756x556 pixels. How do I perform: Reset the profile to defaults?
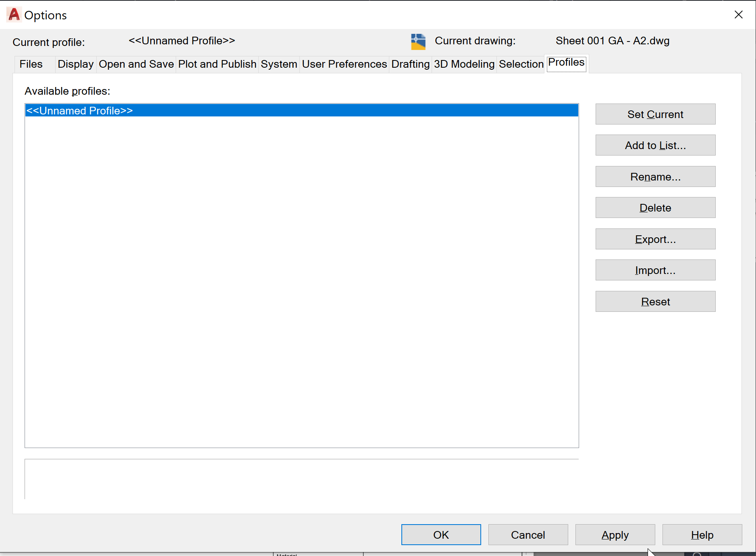[655, 301]
